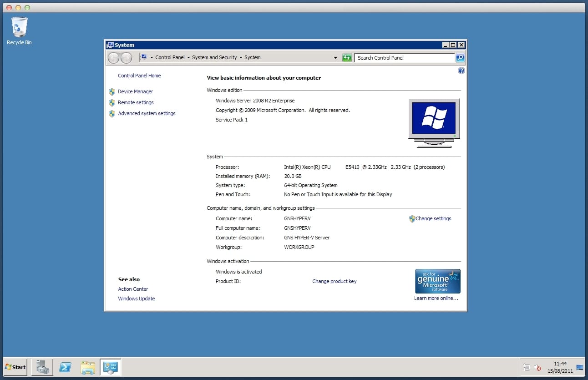Click the 20.0 GB memory value
The width and height of the screenshot is (588, 380).
point(293,176)
